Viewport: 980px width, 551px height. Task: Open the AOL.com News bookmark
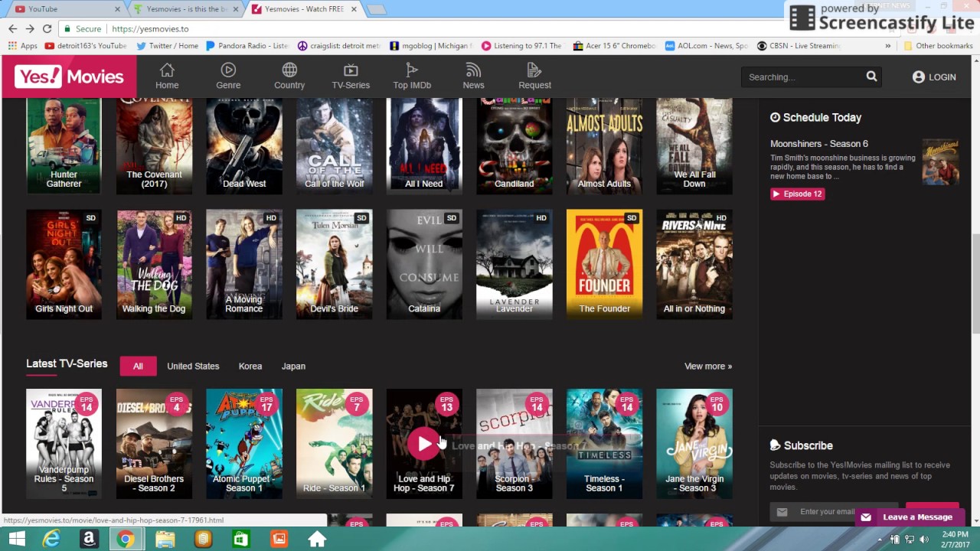point(706,46)
